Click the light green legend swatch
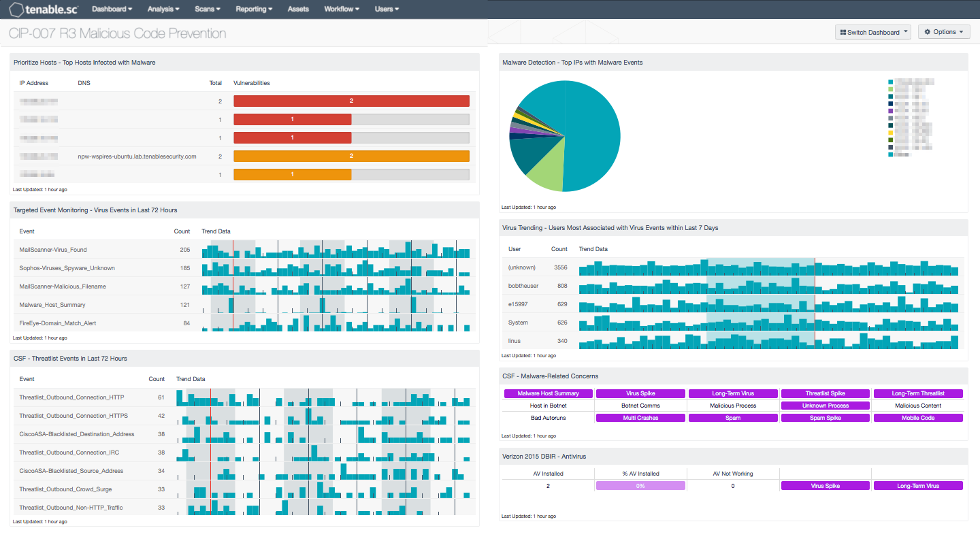This screenshot has height=558, width=980. click(891, 88)
